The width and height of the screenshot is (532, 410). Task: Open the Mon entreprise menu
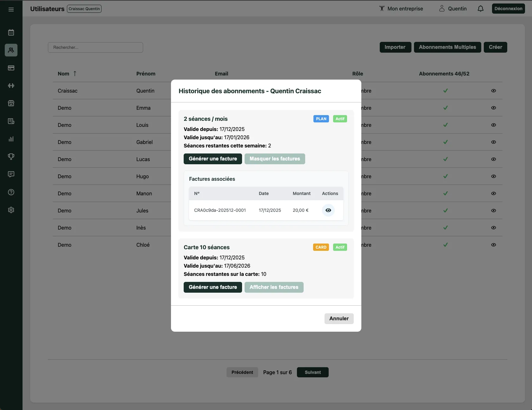401,9
